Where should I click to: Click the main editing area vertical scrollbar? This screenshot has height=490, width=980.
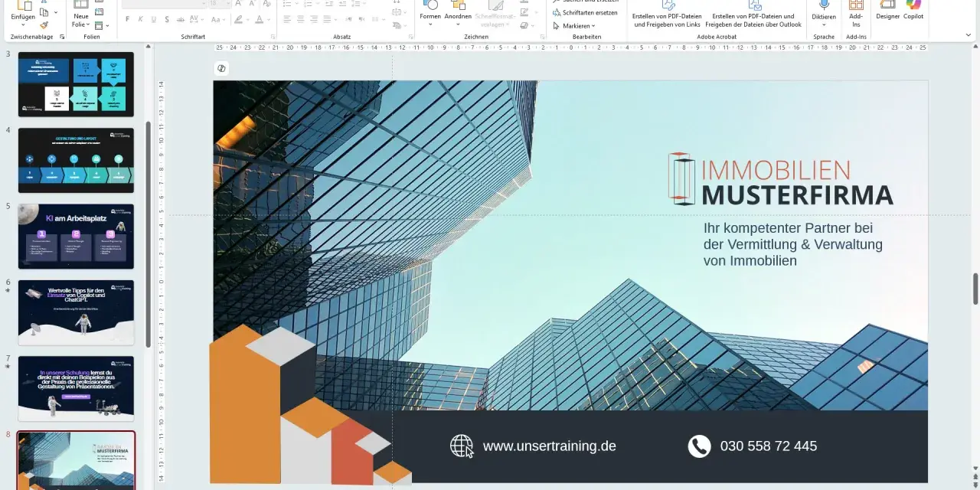coord(975,289)
